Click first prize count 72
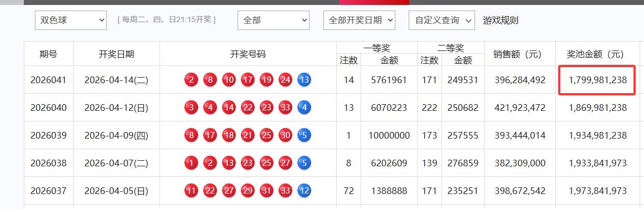The image size is (644, 209). [x=348, y=191]
